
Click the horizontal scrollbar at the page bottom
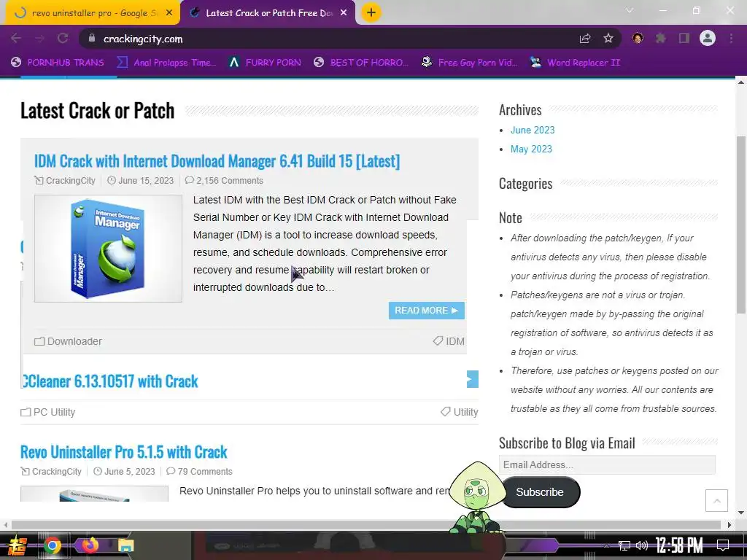pyautogui.click(x=366, y=525)
